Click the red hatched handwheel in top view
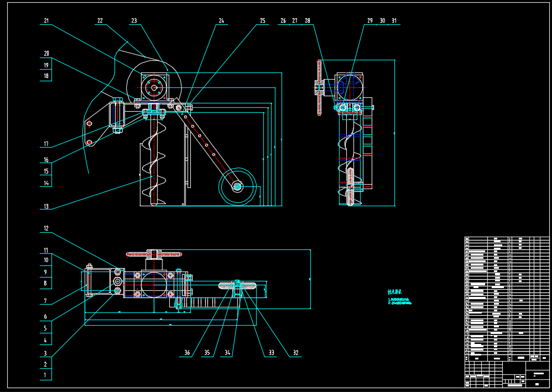This screenshot has width=552, height=392. [x=154, y=254]
